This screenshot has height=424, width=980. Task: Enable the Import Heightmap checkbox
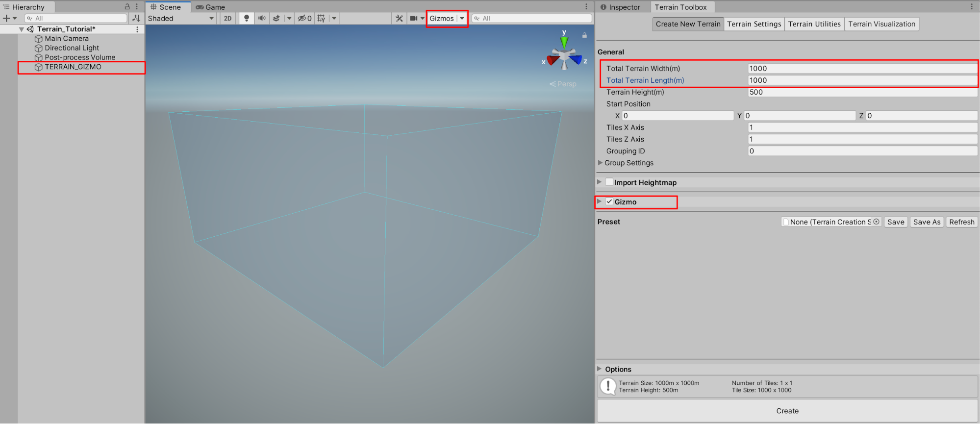(609, 182)
